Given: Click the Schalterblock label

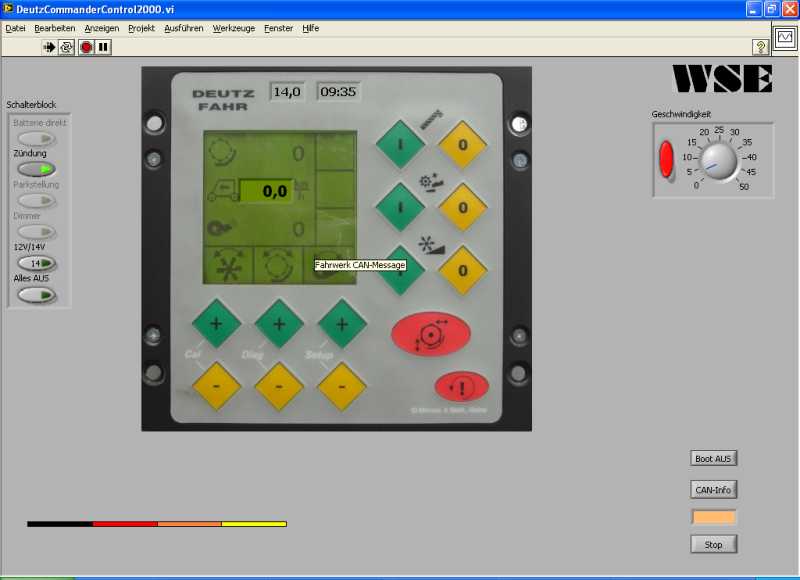Looking at the screenshot, I should click(x=31, y=105).
